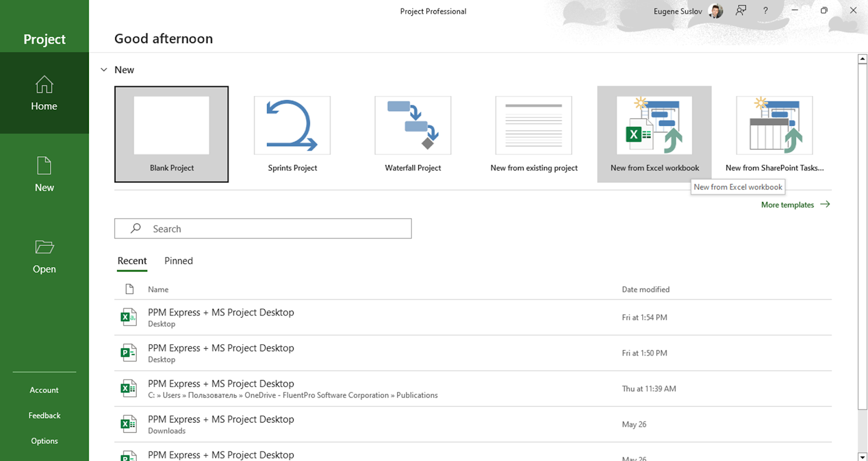Viewport: 868px width, 461px height.
Task: Open the feedback person icon in title bar
Action: (741, 10)
